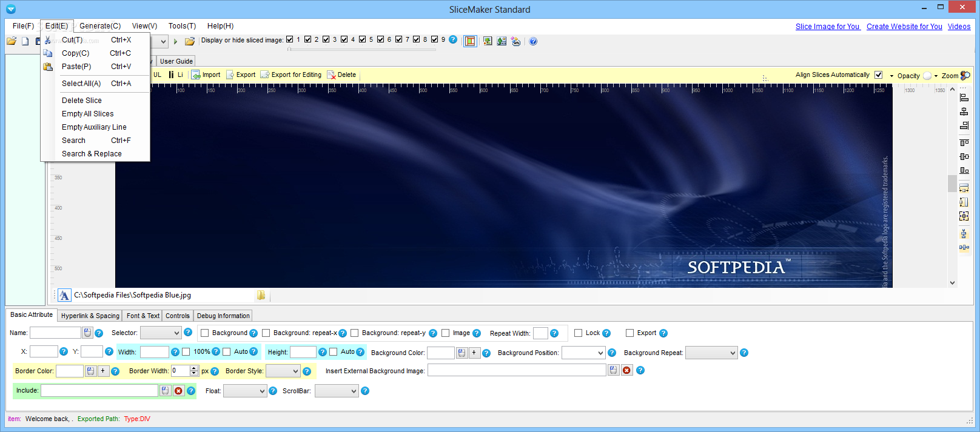Choose Search & Replace menu entry
The height and width of the screenshot is (432, 980).
point(95,154)
